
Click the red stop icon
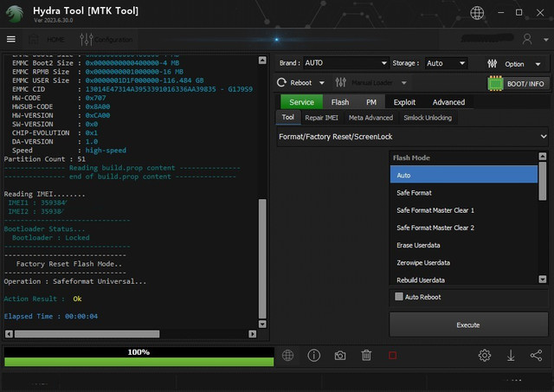392,356
